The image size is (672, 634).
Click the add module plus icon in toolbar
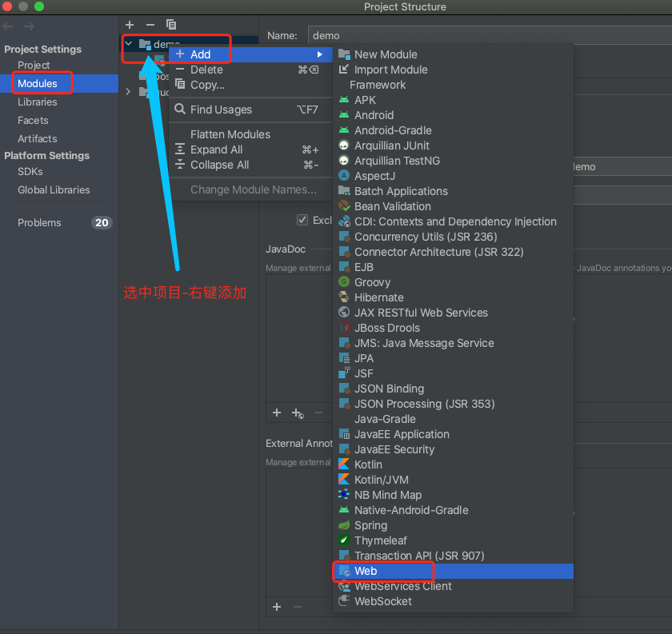(130, 25)
